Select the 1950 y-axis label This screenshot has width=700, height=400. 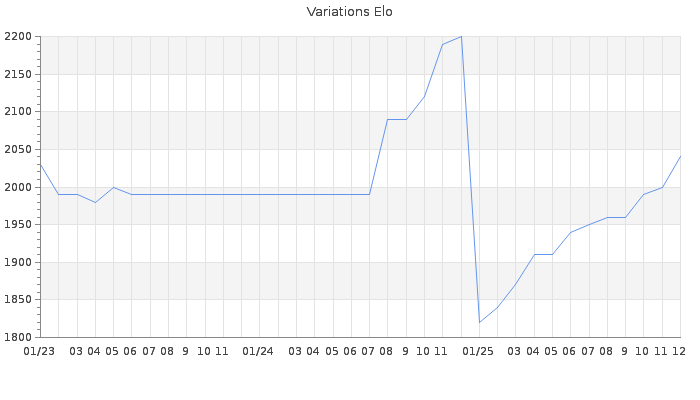19,225
